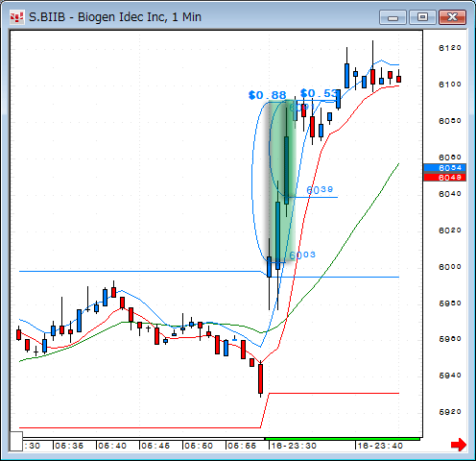This screenshot has width=476, height=461.
Task: Click the $0.88 profit label
Action: pos(268,95)
